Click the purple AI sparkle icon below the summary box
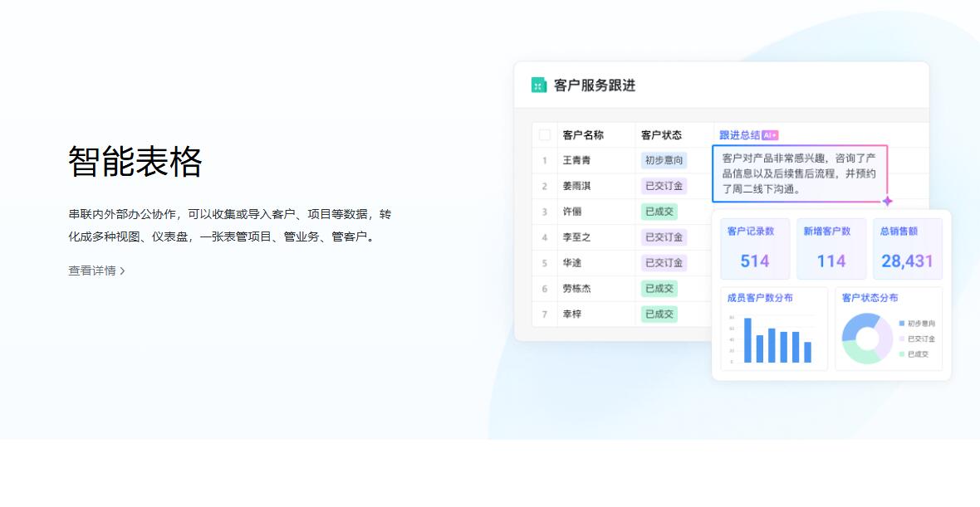 coord(888,199)
